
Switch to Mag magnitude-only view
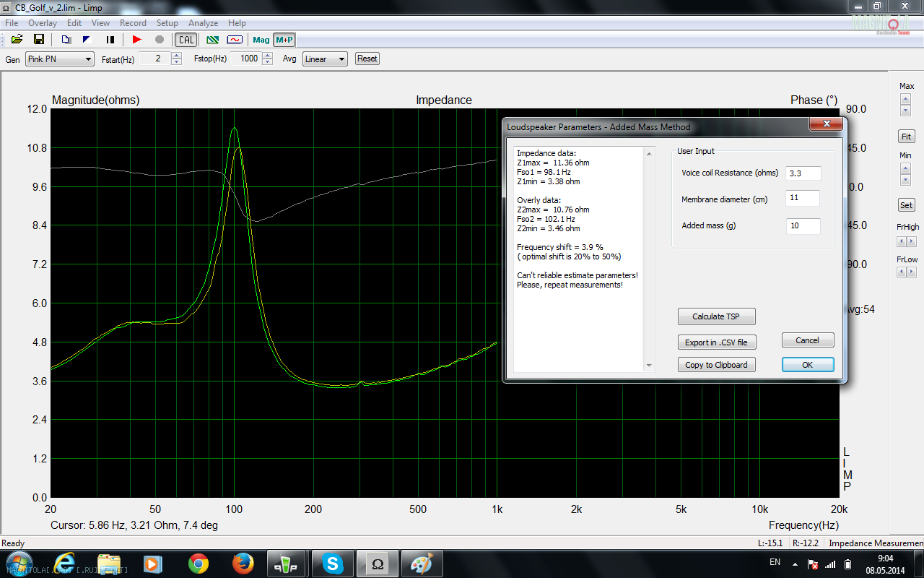[261, 40]
